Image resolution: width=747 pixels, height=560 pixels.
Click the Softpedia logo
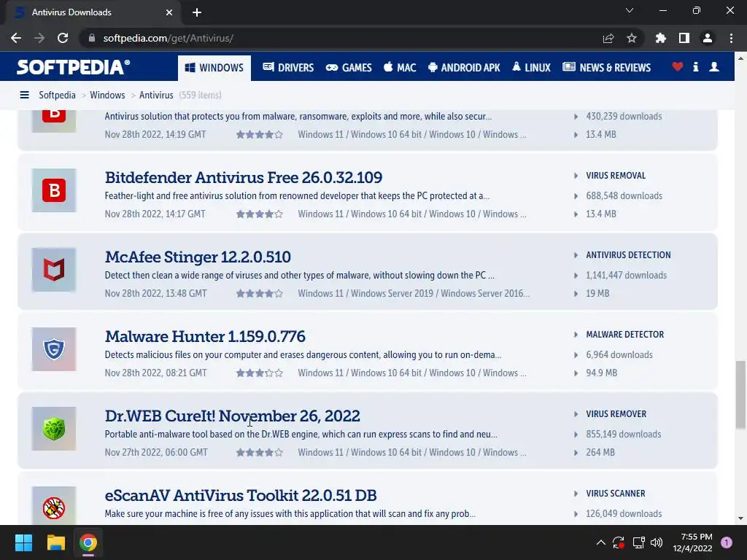pos(74,67)
